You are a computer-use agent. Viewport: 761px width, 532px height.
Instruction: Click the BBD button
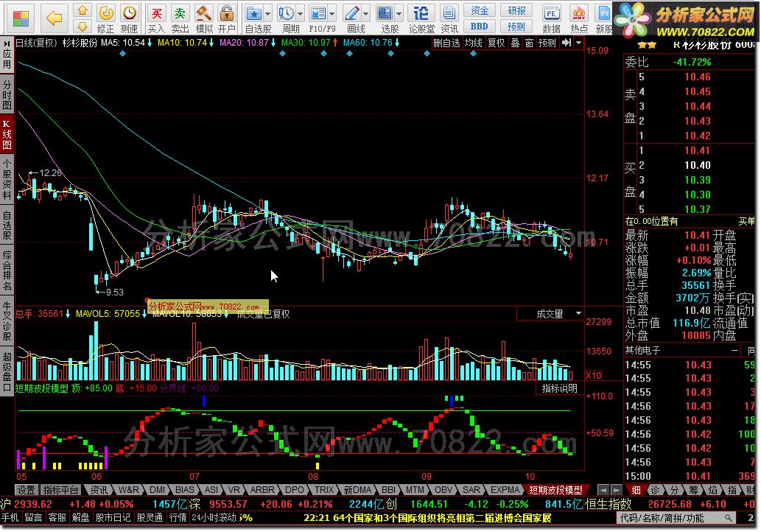click(x=480, y=27)
